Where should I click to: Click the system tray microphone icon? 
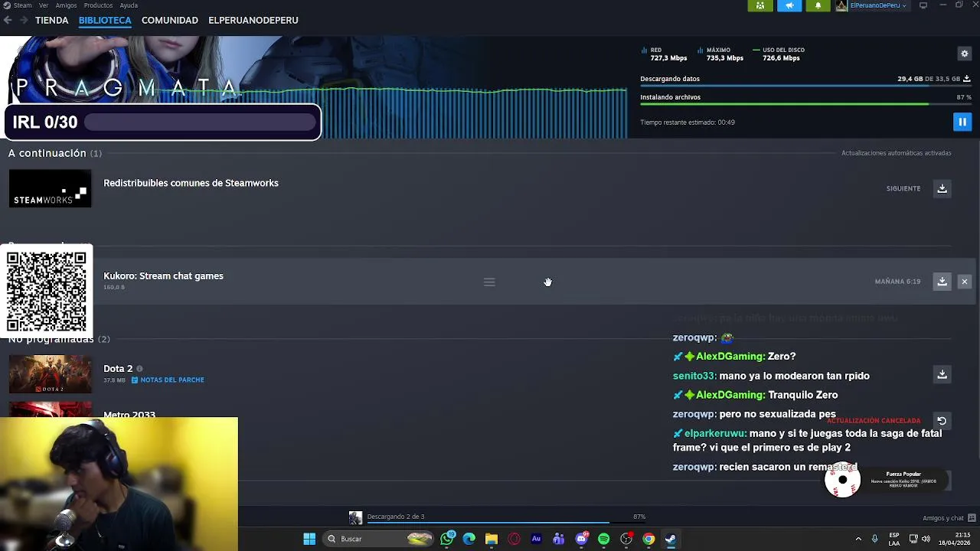pyautogui.click(x=874, y=539)
